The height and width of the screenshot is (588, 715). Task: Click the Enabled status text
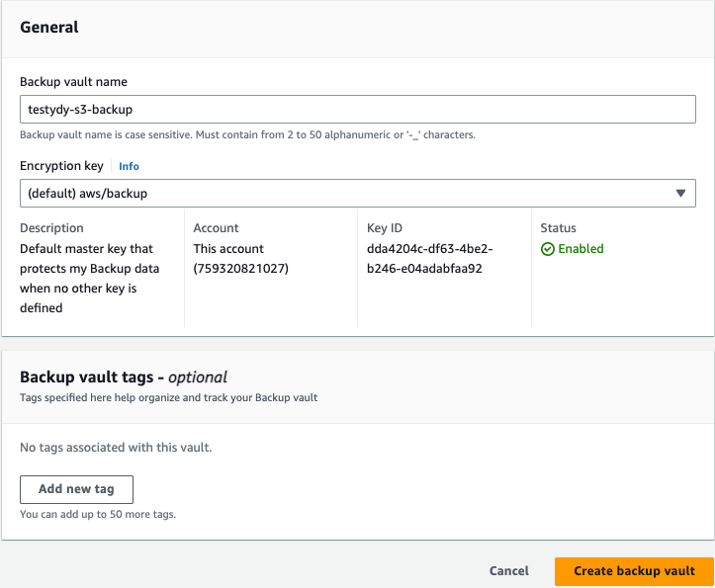(x=581, y=249)
